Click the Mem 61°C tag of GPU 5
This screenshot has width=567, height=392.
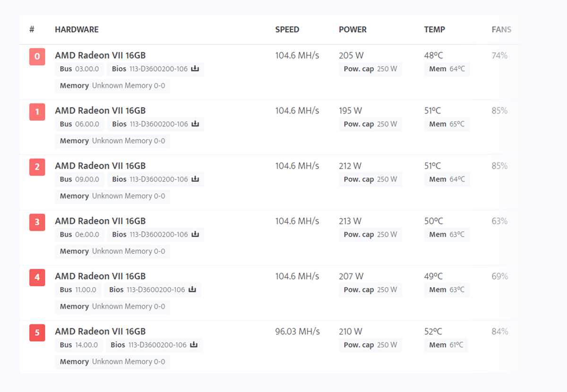447,345
